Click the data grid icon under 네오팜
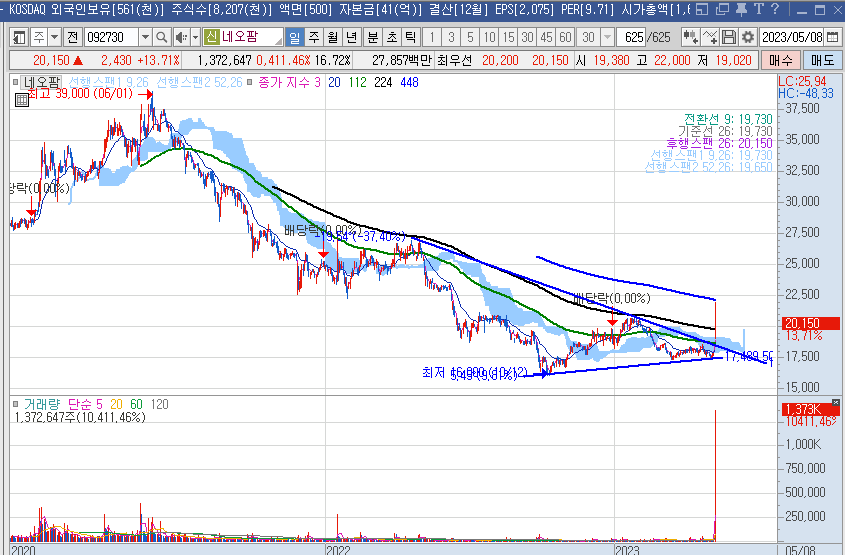The width and height of the screenshot is (845, 555). [x=22, y=100]
